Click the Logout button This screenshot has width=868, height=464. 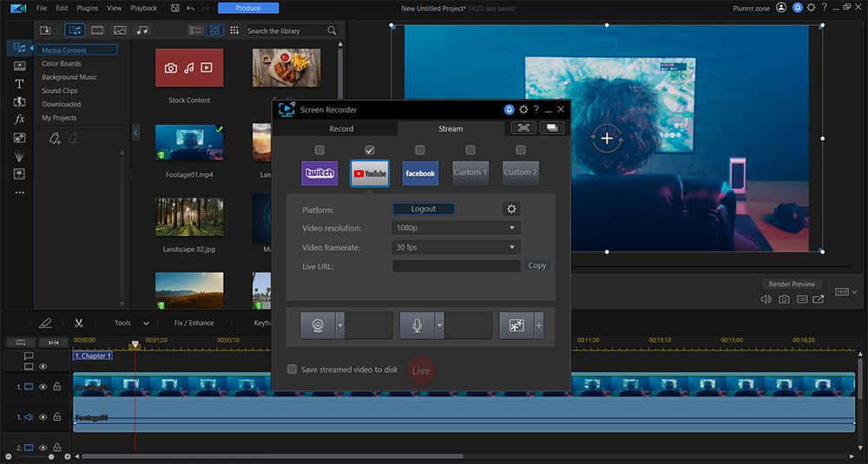click(x=424, y=209)
